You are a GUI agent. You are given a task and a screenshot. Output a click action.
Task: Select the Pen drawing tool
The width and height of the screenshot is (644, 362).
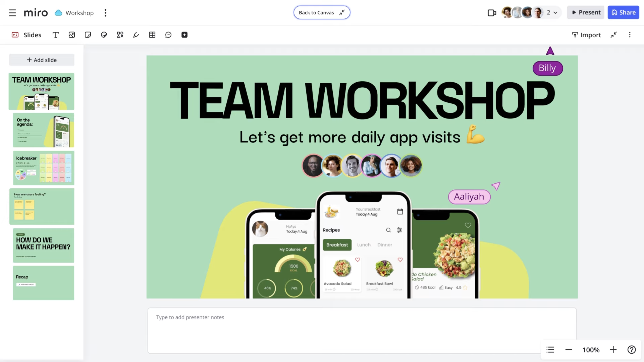pos(136,35)
